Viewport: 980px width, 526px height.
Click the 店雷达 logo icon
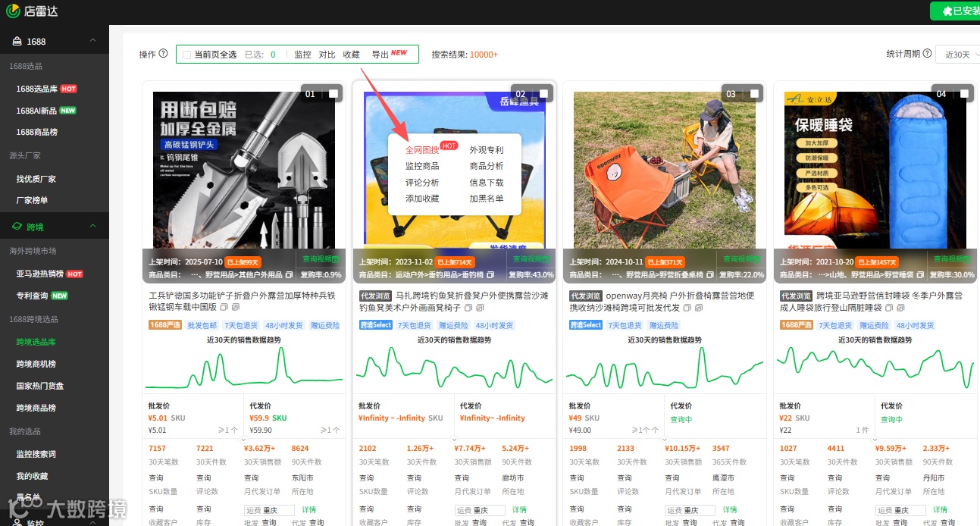[x=13, y=11]
